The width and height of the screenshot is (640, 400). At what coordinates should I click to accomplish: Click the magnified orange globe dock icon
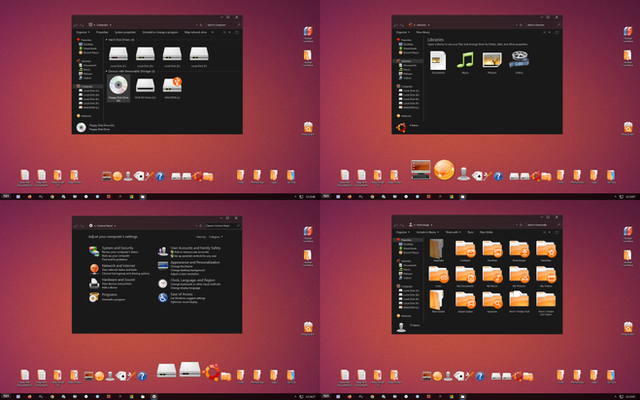pyautogui.click(x=444, y=168)
